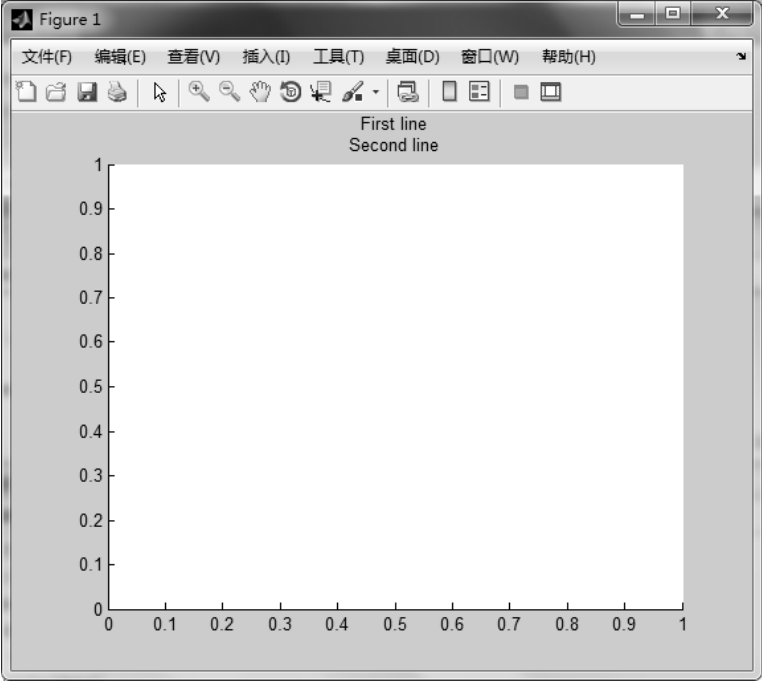This screenshot has height=681, width=762.
Task: Show plot tools and dock figure icon
Action: point(551,92)
